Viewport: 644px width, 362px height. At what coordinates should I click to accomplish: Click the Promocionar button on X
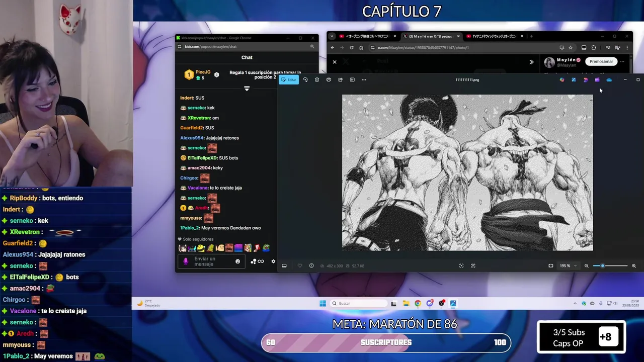pos(601,61)
